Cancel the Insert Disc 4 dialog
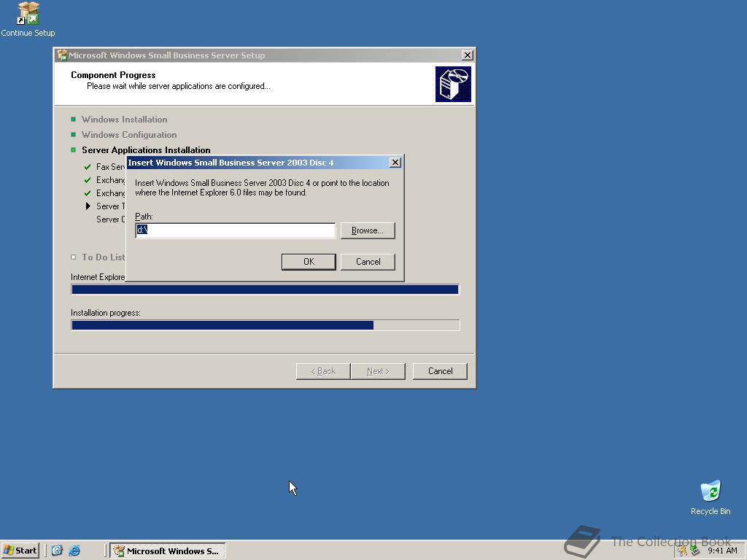 pos(368,262)
